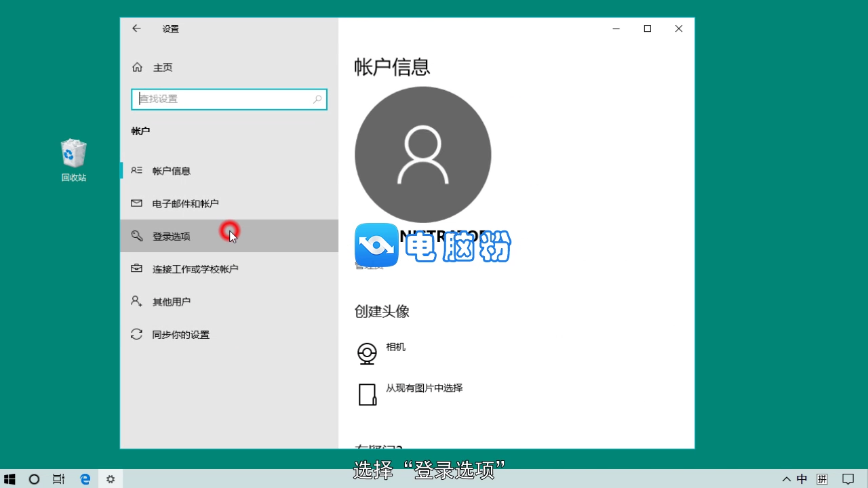The width and height of the screenshot is (868, 488).
Task: Click the 相机 option to create avatar
Action: coord(395,346)
